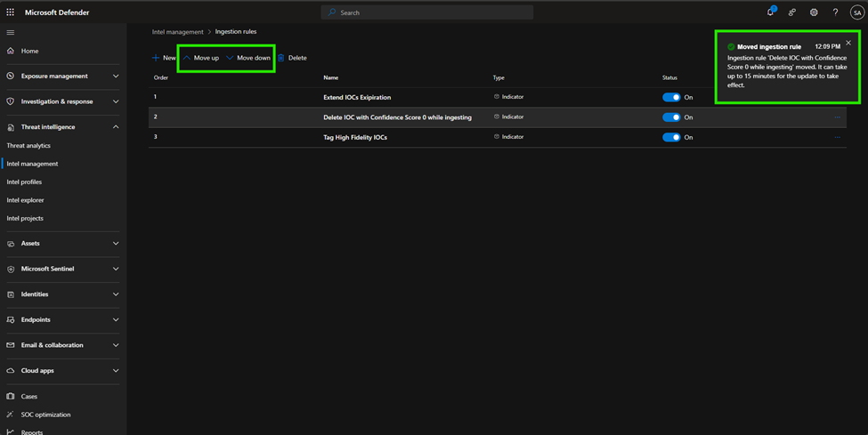
Task: Move selected rule down
Action: click(248, 58)
